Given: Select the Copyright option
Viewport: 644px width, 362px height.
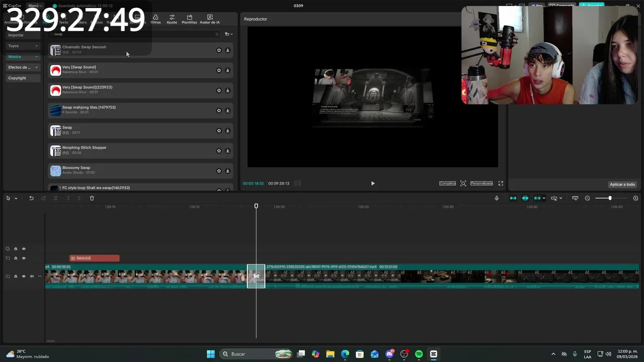Looking at the screenshot, I should (x=23, y=78).
